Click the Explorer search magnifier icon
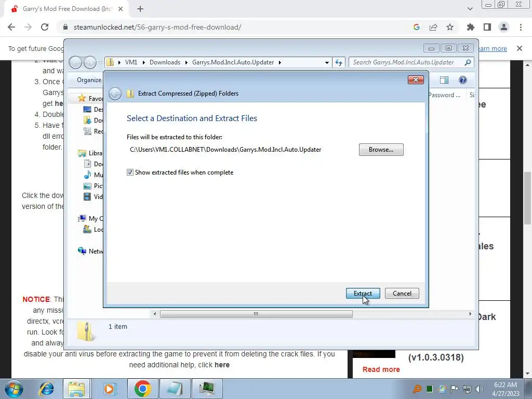This screenshot has height=399, width=532. click(x=468, y=62)
